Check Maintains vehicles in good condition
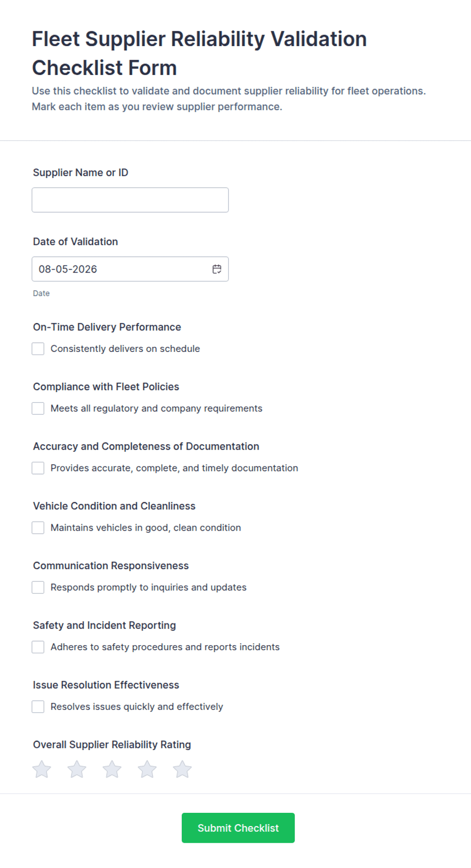This screenshot has height=868, width=471. (38, 528)
